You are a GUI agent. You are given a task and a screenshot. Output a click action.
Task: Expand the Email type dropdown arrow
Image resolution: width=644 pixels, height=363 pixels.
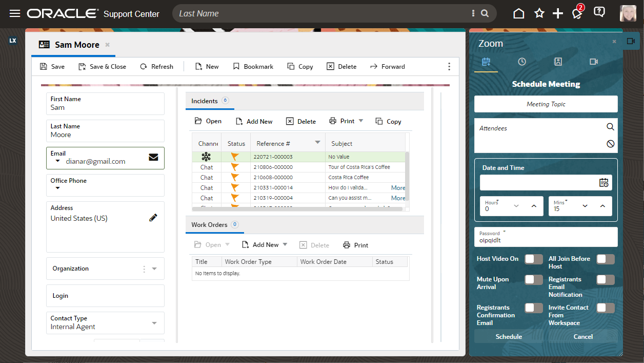point(57,161)
